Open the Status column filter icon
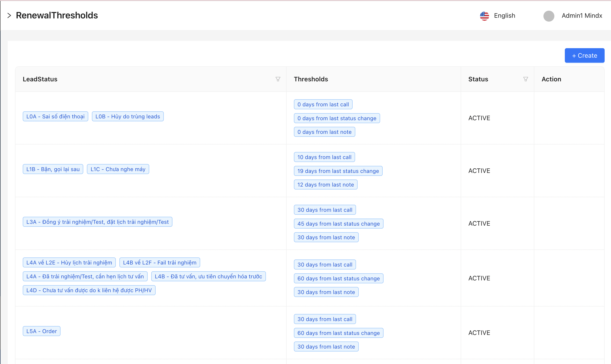 click(x=525, y=79)
